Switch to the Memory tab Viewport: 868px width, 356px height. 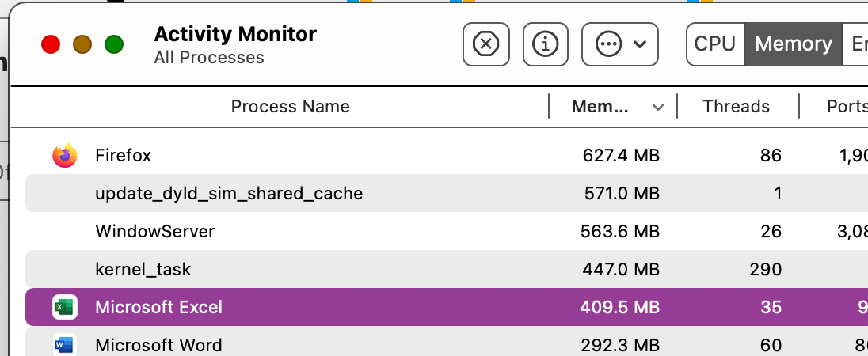[794, 44]
